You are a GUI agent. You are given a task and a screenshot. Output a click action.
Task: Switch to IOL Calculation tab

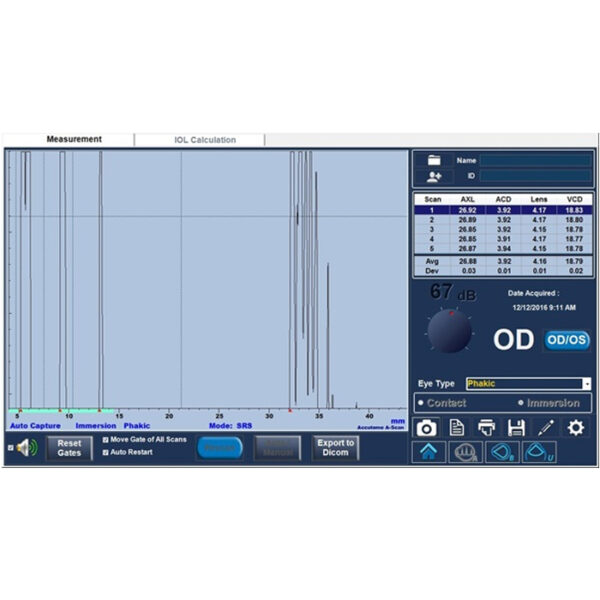pyautogui.click(x=199, y=140)
